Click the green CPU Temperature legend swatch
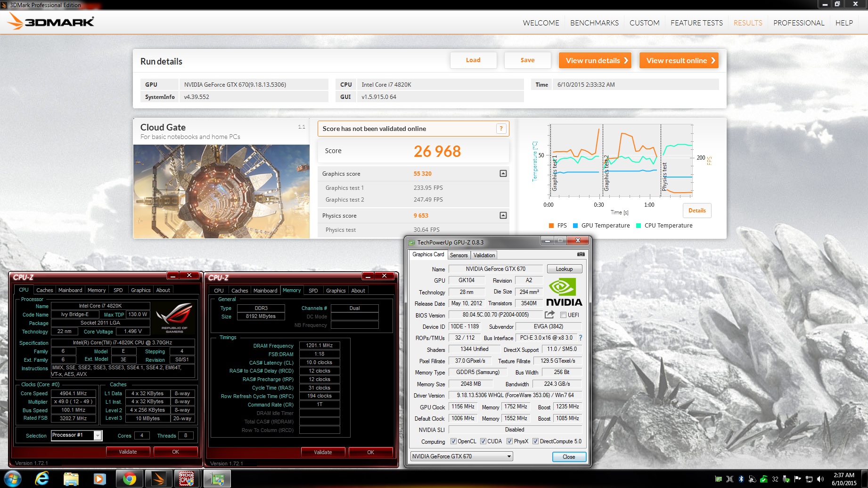 pos(639,226)
